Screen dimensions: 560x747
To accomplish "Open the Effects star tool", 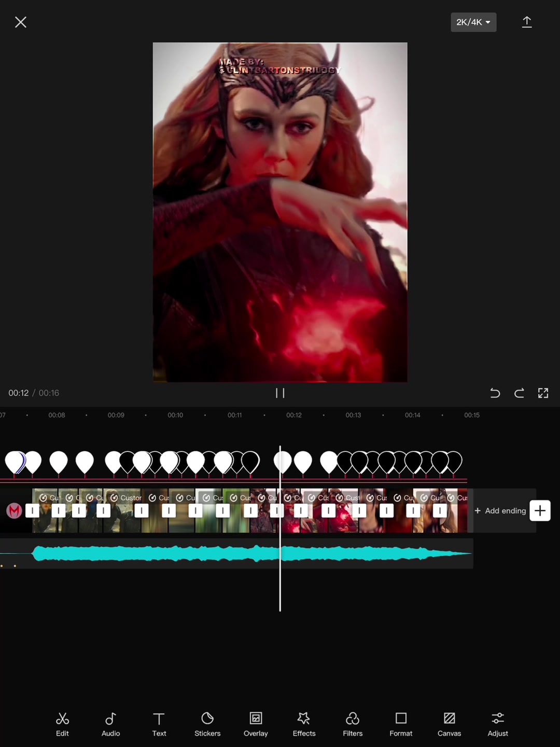I will (x=304, y=724).
